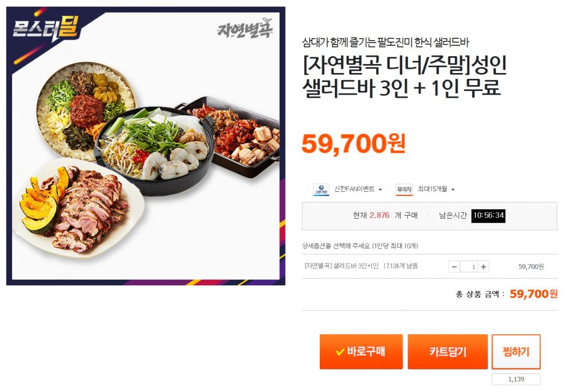
Task: Increase quantity with the plus button
Action: point(483,267)
